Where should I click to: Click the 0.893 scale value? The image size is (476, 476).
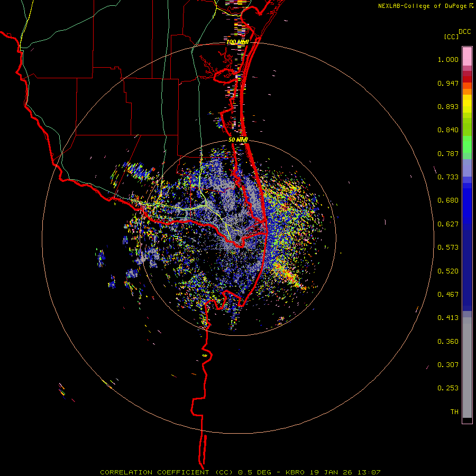click(x=448, y=106)
